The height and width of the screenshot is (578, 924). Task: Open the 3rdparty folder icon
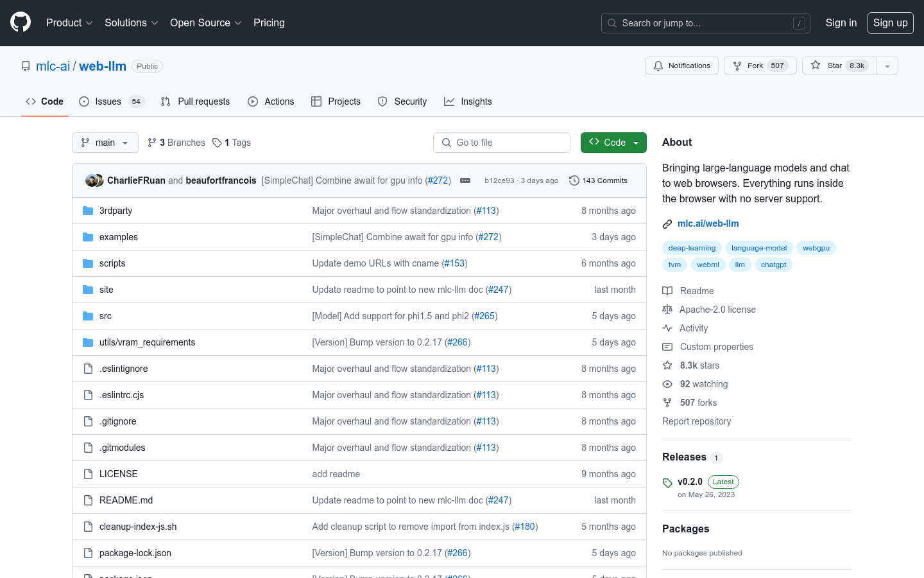88,211
